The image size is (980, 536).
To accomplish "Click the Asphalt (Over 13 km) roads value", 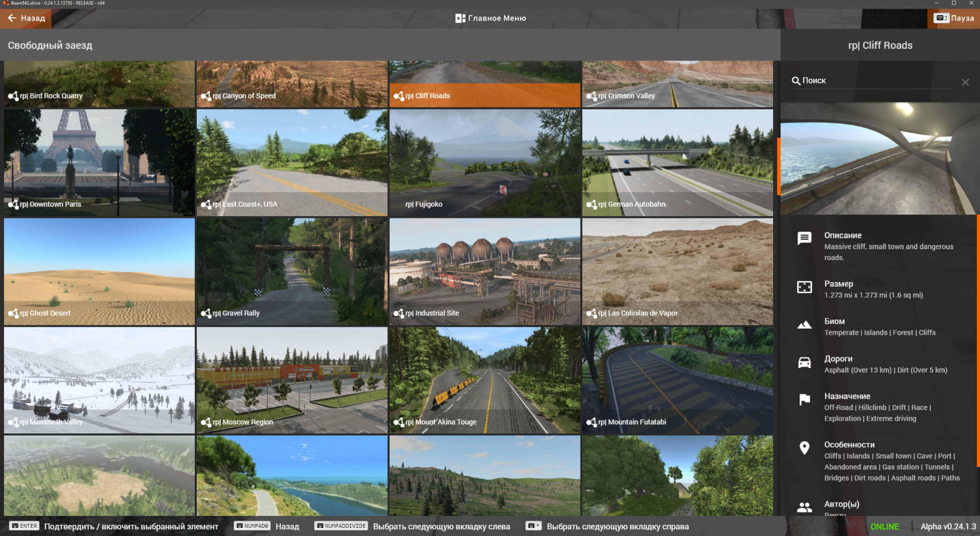I will 885,370.
